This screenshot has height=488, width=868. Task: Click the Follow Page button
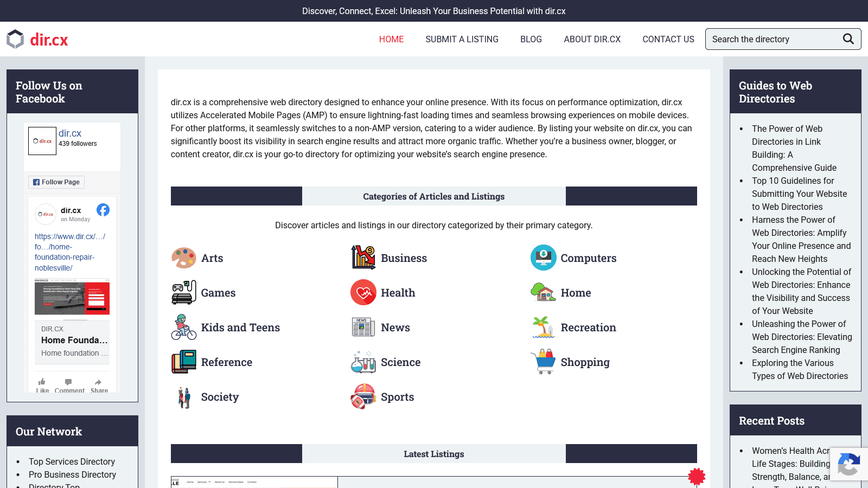pyautogui.click(x=56, y=182)
